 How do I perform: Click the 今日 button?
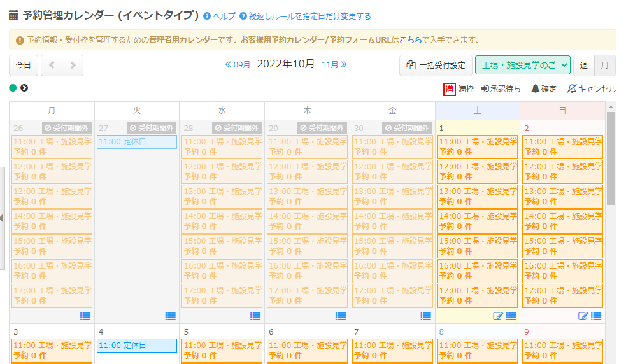click(24, 65)
